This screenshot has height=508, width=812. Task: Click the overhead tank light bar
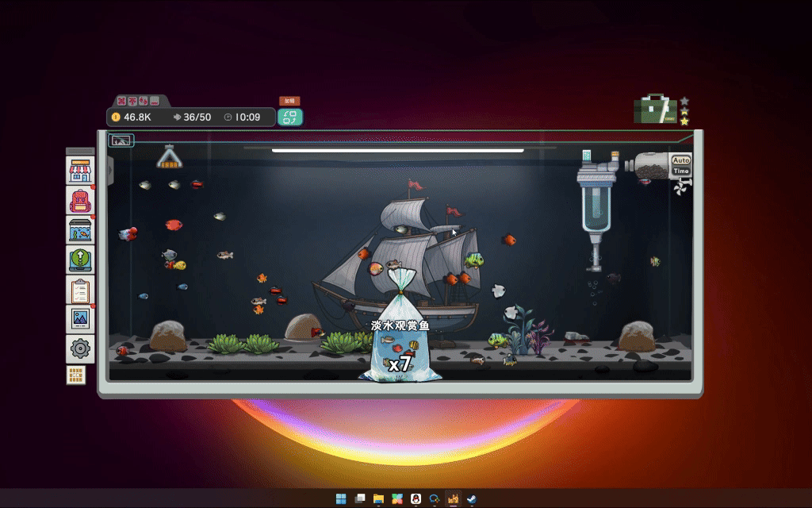pyautogui.click(x=398, y=150)
